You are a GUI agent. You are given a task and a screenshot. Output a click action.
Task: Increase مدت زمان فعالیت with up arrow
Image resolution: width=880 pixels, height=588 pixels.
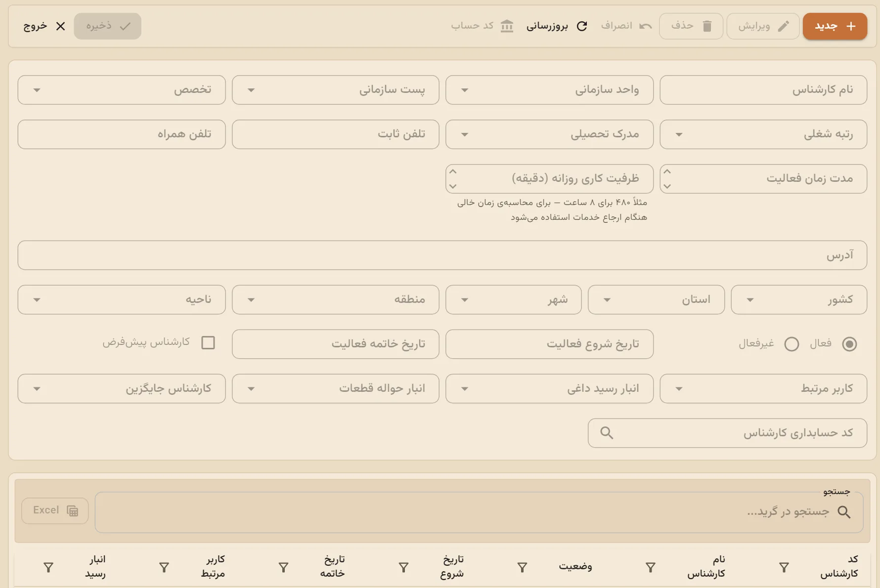point(667,171)
